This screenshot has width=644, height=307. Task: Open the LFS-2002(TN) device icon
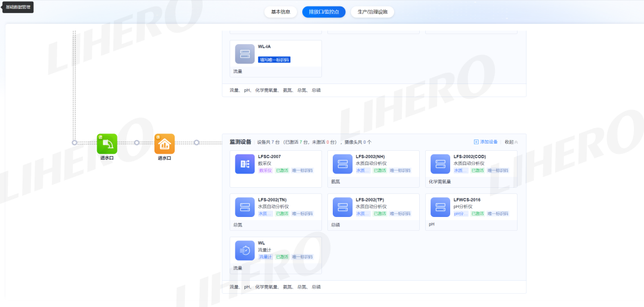tap(244, 207)
